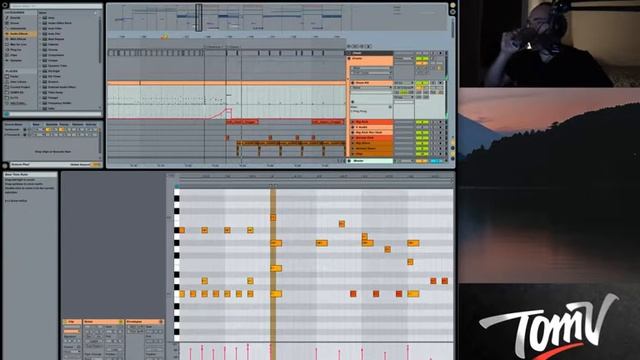This screenshot has width=640, height=360.
Task: Expand the Filter Delay device folder
Action: click(x=40, y=92)
